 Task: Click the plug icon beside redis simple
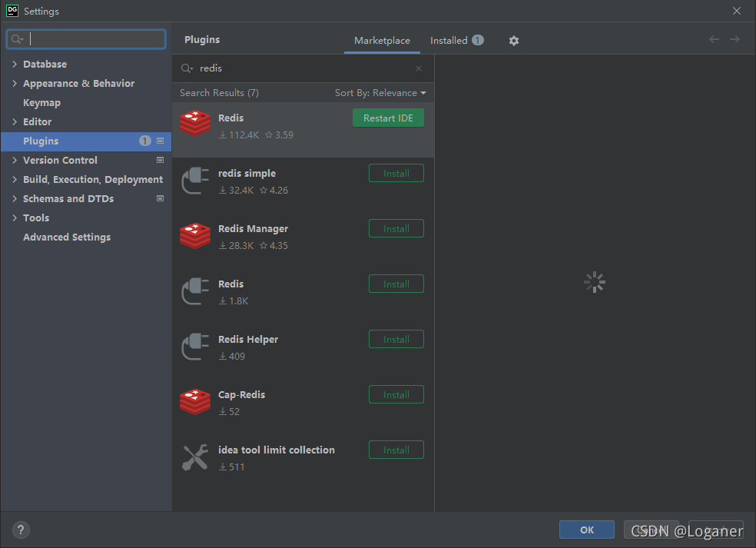click(x=194, y=180)
